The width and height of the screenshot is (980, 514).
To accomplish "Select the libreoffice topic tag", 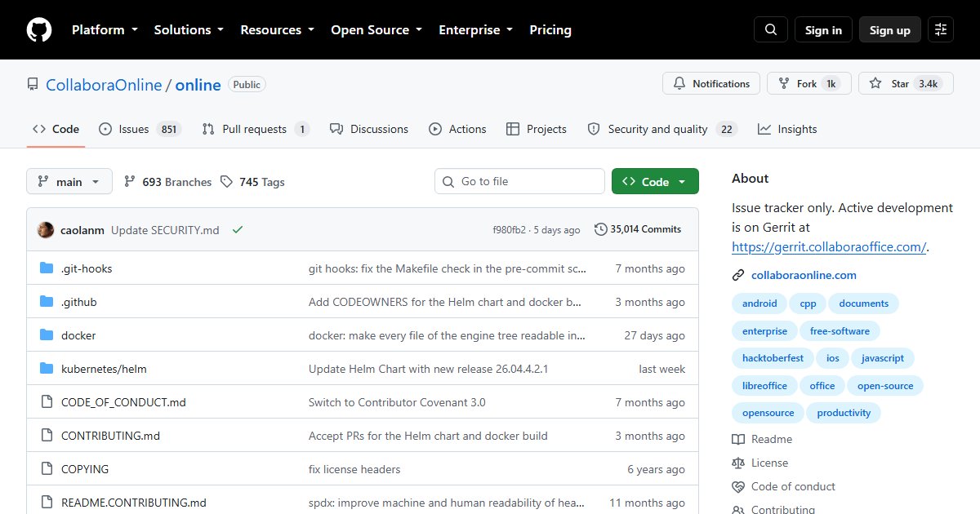I will [x=764, y=386].
